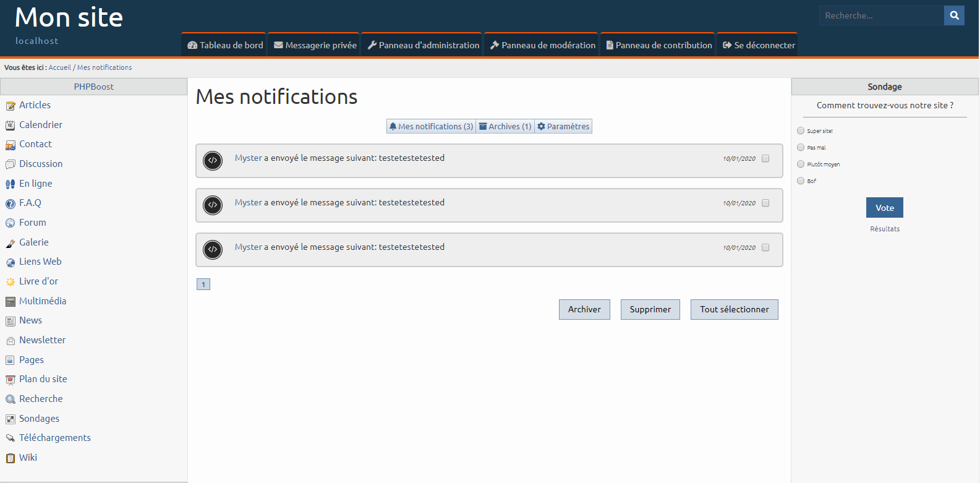Click the Calendrier calendar icon

point(11,126)
